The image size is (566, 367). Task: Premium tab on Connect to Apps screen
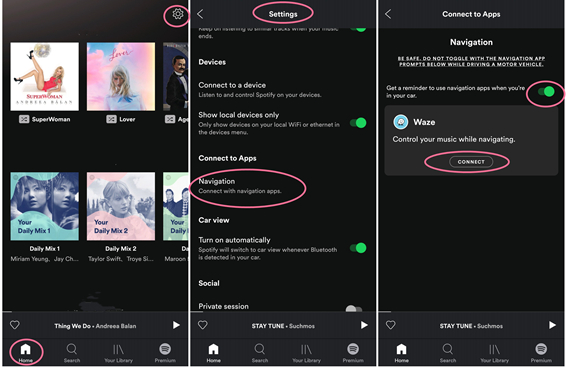(x=541, y=353)
